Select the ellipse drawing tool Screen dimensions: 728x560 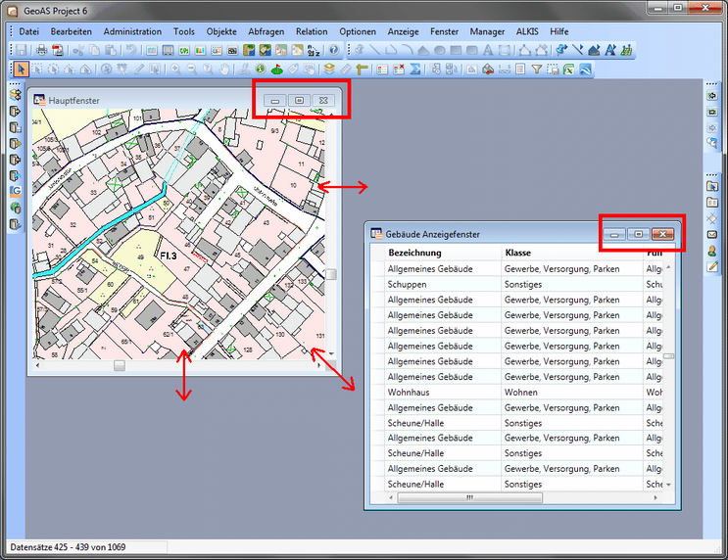pos(440,50)
